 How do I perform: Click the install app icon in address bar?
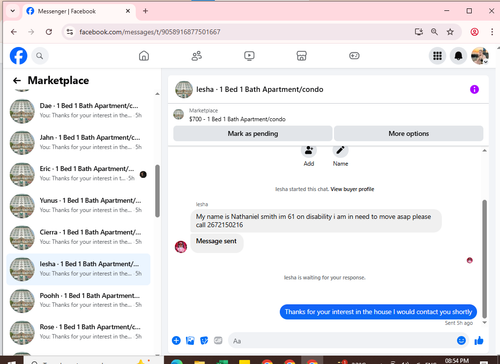pos(419,32)
